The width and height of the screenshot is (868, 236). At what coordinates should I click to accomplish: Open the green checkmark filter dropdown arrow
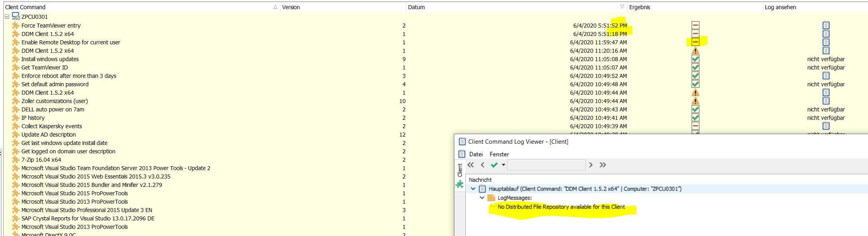pyautogui.click(x=503, y=165)
